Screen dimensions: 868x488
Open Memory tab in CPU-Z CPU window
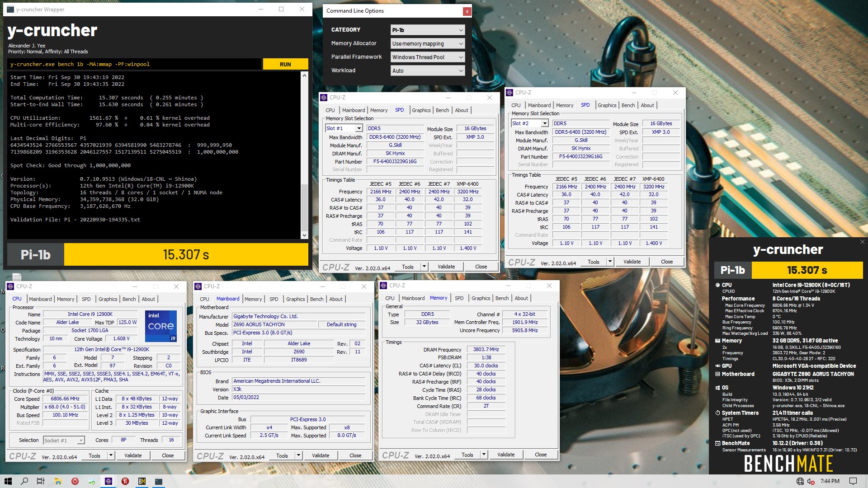(65, 299)
